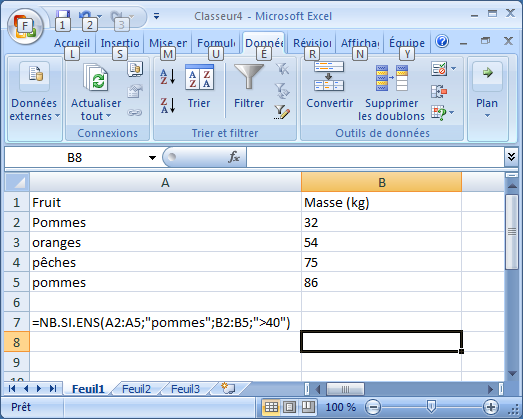Open the Accueil ribbon tab
Viewport: 523px width, 419px height.
coord(72,43)
